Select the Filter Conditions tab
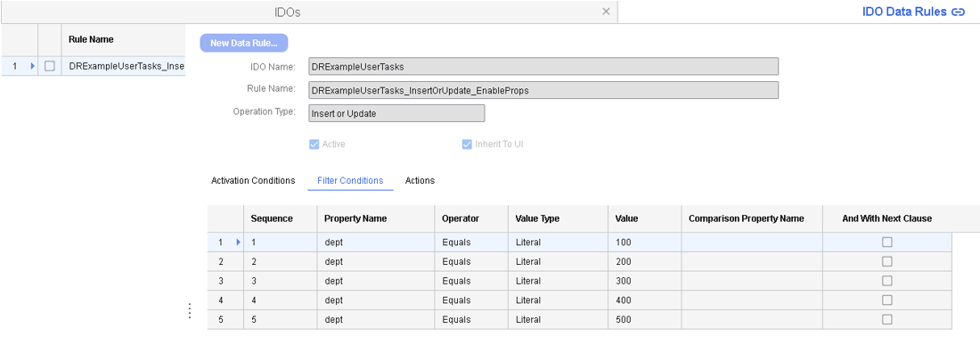980x337 pixels. point(350,181)
